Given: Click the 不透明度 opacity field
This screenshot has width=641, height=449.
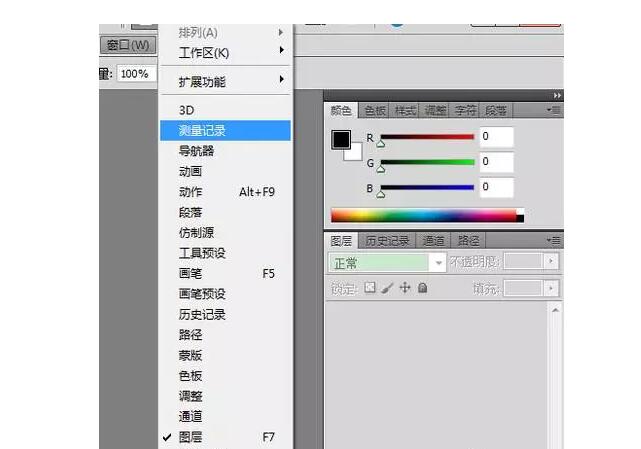Looking at the screenshot, I should coord(524,261).
